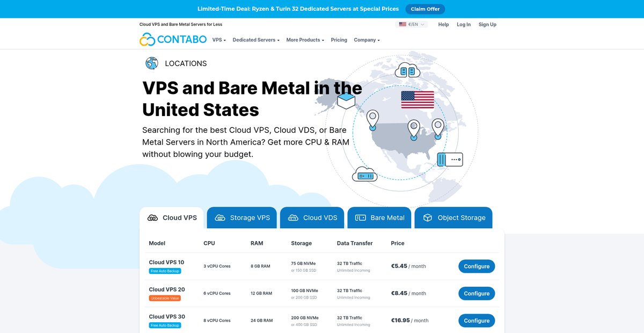Screen dimensions: 644x333
Task: Click the east coast location pin on map
Action: tap(438, 129)
